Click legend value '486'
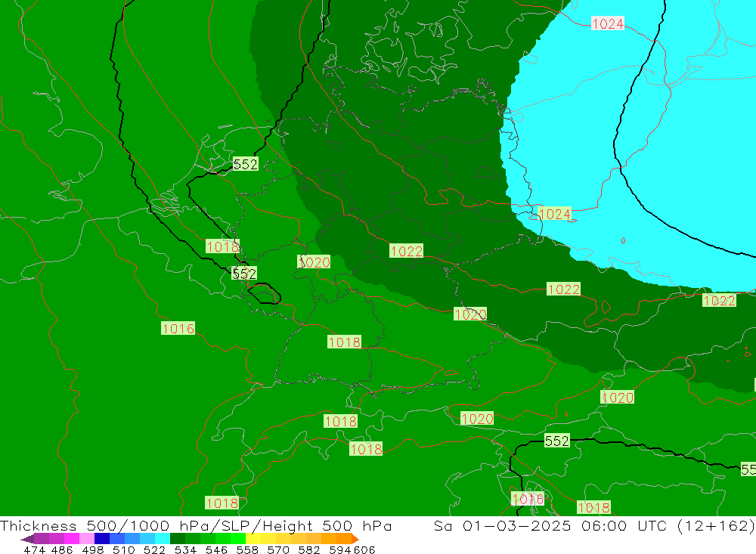This screenshot has height=554, width=756. click(62, 549)
